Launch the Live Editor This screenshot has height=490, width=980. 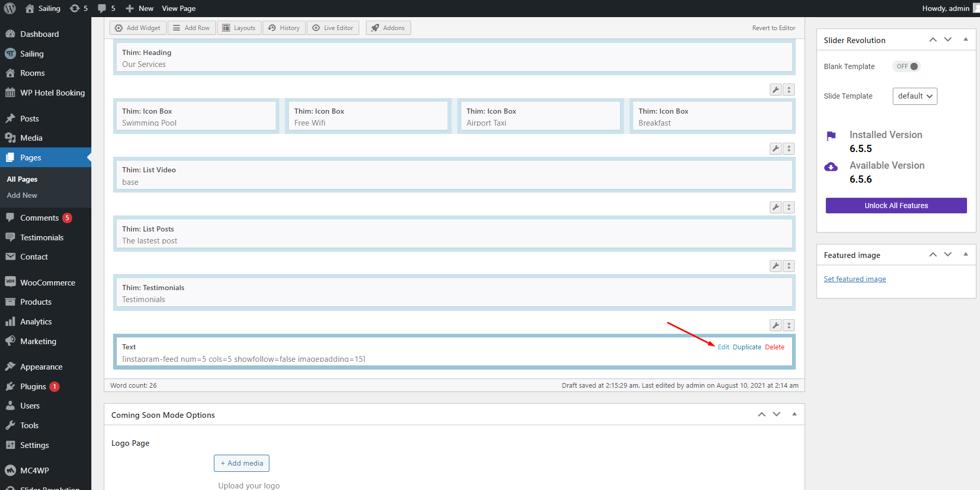[x=333, y=28]
